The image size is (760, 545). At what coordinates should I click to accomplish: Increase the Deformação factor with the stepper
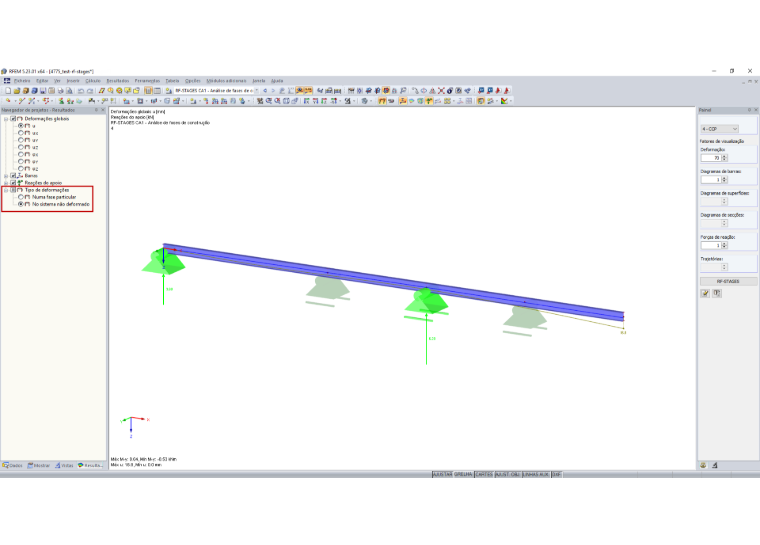pos(725,156)
